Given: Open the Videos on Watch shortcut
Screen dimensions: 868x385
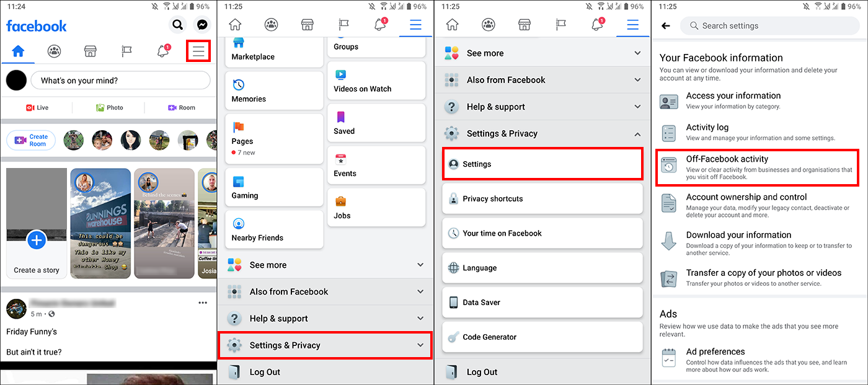Looking at the screenshot, I should pyautogui.click(x=376, y=81).
